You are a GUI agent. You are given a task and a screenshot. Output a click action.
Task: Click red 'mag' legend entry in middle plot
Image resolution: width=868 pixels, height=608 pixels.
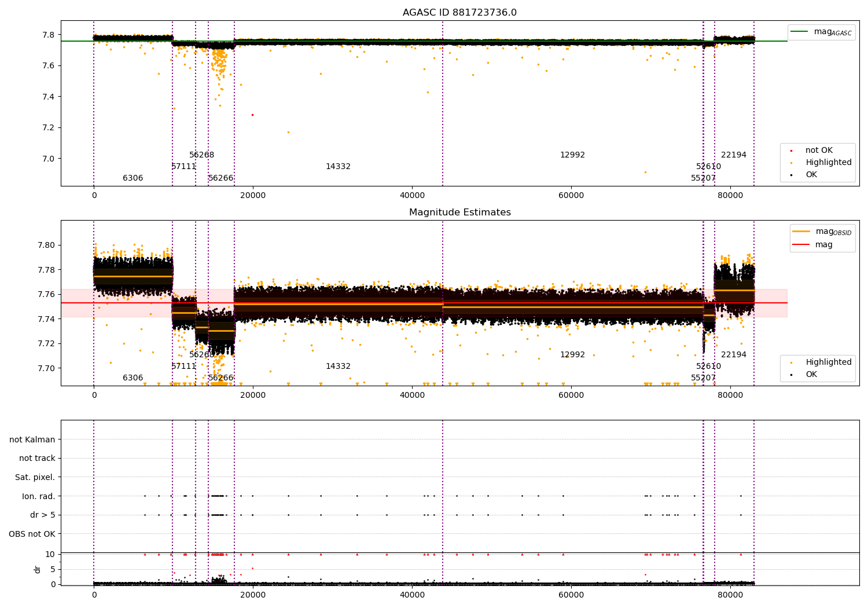point(813,245)
